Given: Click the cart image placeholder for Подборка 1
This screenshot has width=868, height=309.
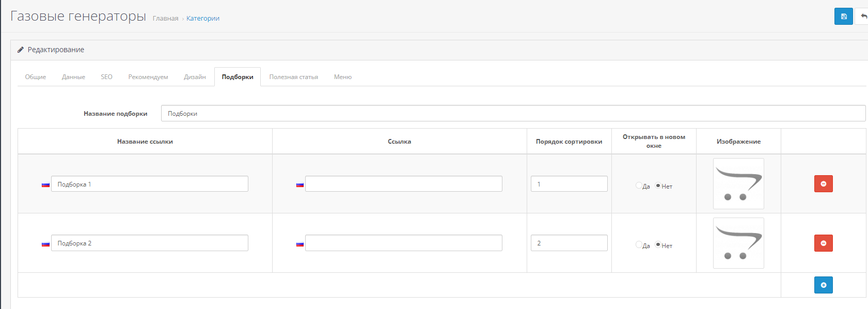Looking at the screenshot, I should click(x=738, y=184).
